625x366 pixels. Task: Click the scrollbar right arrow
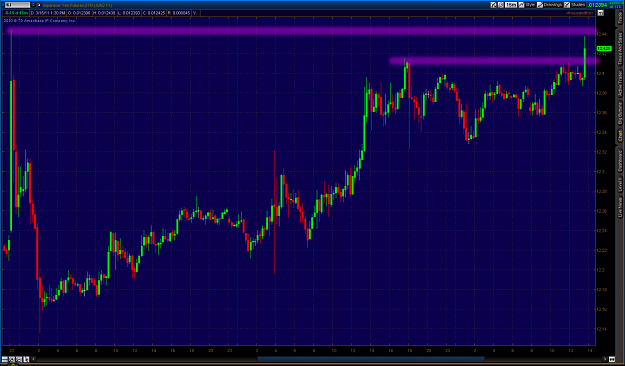605,359
